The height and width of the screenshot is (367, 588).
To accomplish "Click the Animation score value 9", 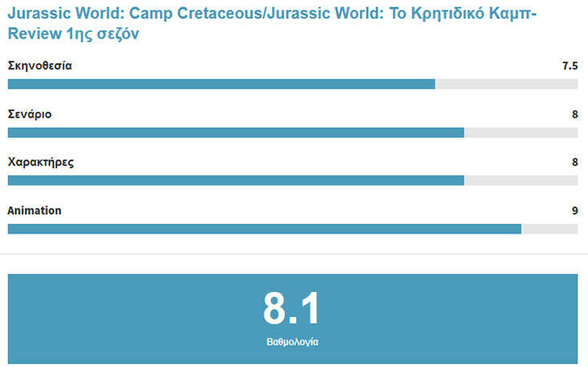I will (574, 210).
